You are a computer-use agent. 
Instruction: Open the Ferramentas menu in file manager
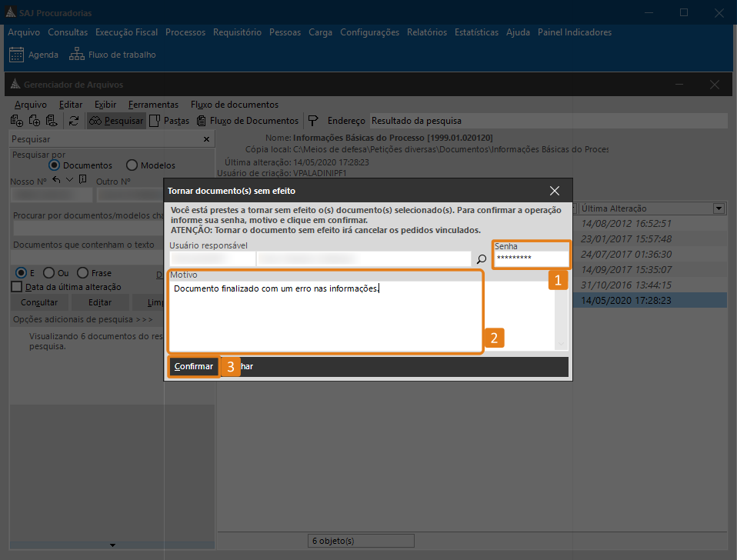153,105
